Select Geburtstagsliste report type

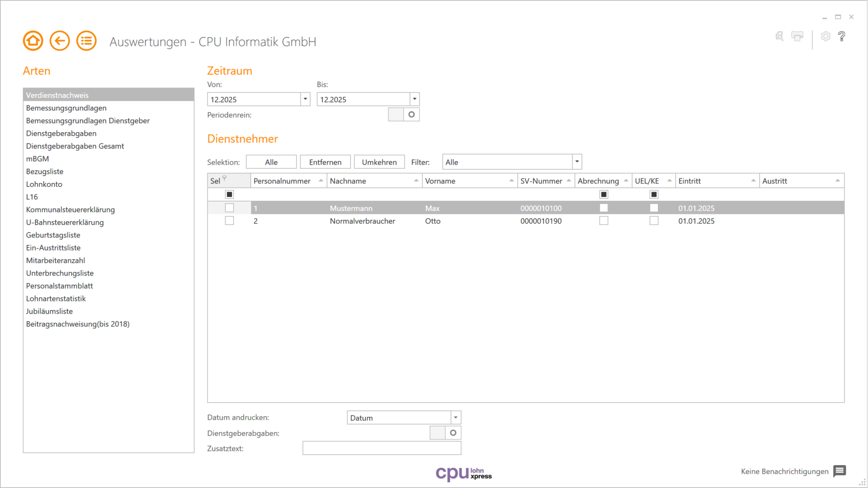53,235
